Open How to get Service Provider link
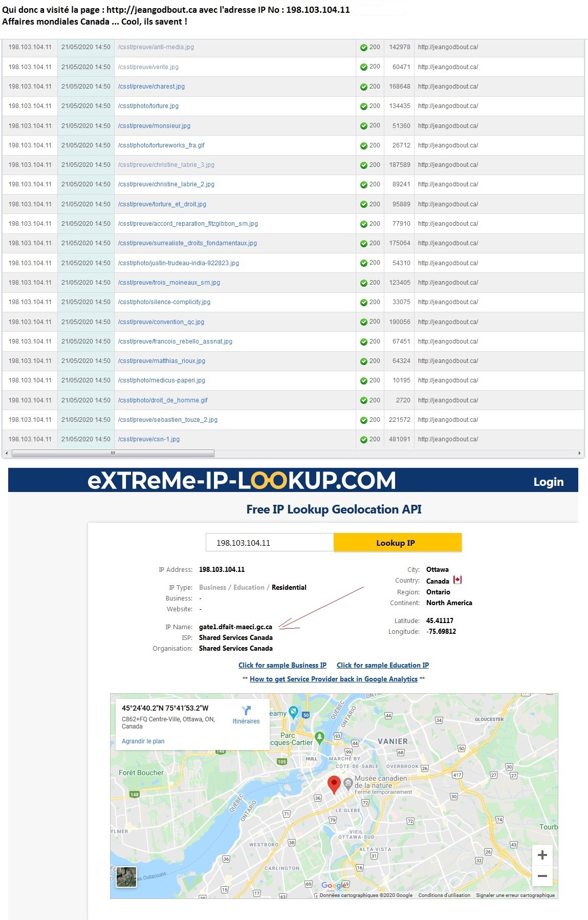 [x=333, y=679]
